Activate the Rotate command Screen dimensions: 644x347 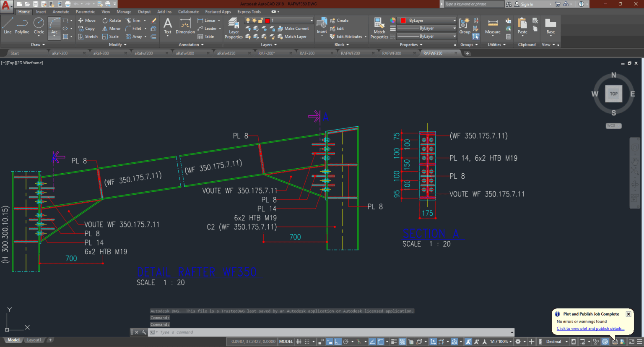112,20
